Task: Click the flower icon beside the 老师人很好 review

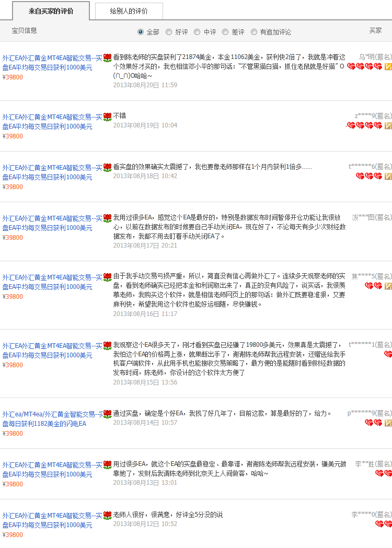Action: tap(108, 516)
